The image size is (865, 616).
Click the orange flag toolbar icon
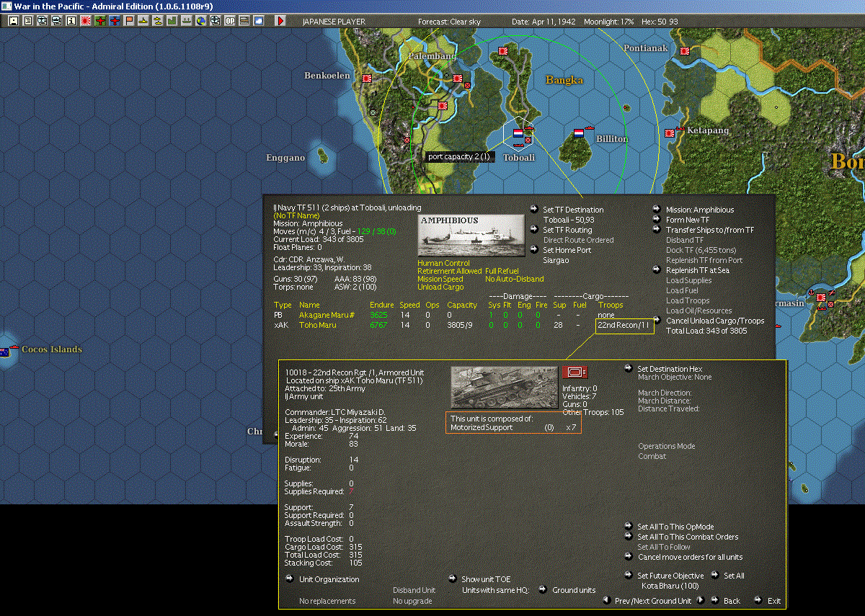(129, 21)
